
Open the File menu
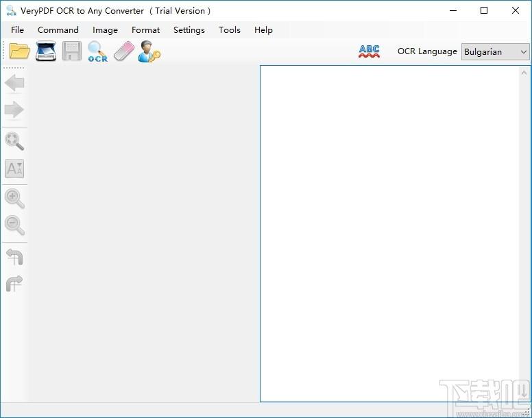click(17, 30)
